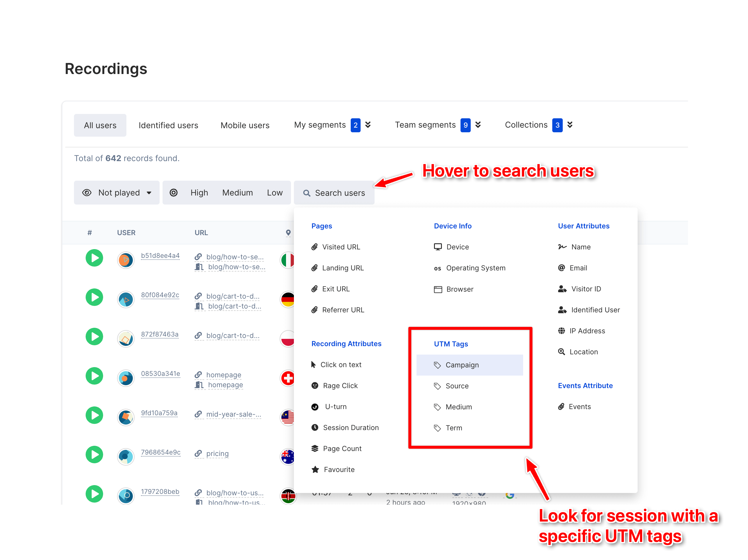
Task: Choose the Session Duration clock filter
Action: click(350, 427)
